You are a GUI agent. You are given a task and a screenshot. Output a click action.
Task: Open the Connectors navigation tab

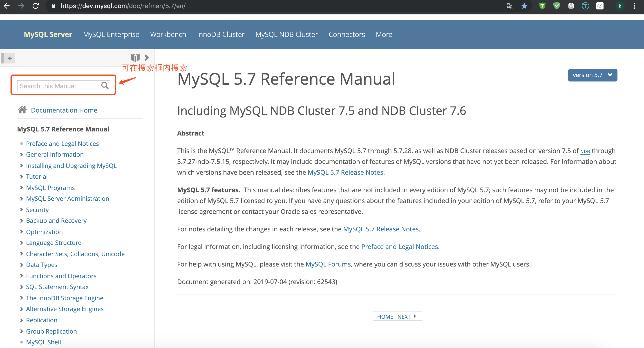(347, 34)
